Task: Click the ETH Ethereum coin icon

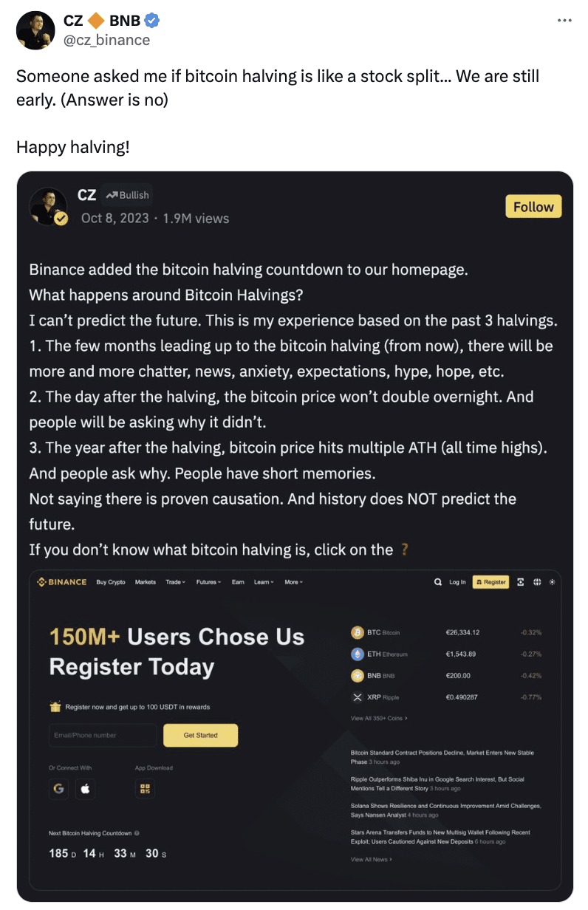Action: pos(358,654)
